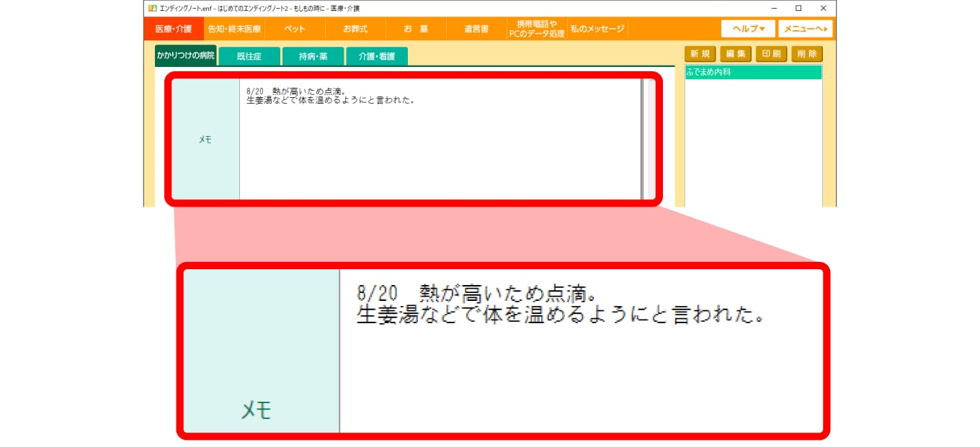Click the 新規 button to add entry
This screenshot has width=980, height=447.
coord(698,54)
